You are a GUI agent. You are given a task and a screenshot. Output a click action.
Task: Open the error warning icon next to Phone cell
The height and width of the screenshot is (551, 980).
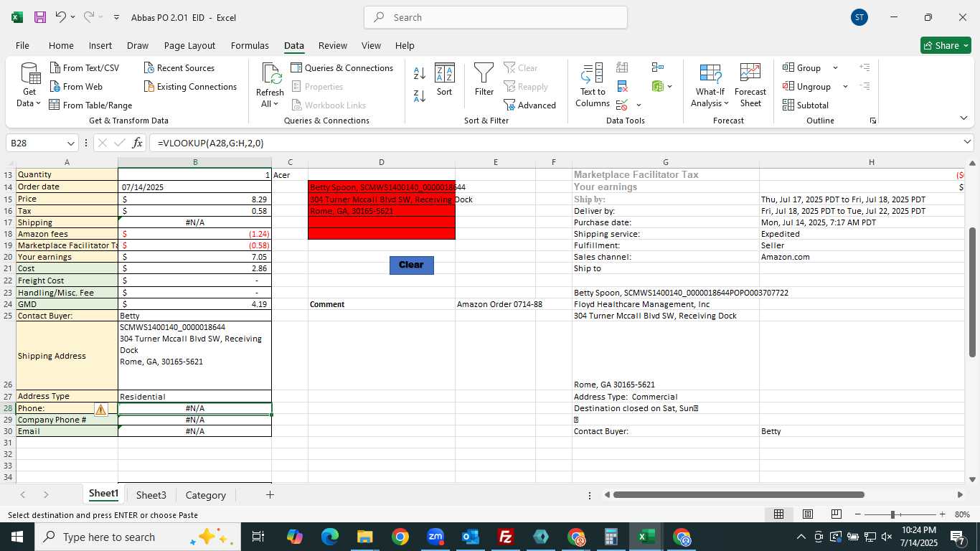[100, 409]
